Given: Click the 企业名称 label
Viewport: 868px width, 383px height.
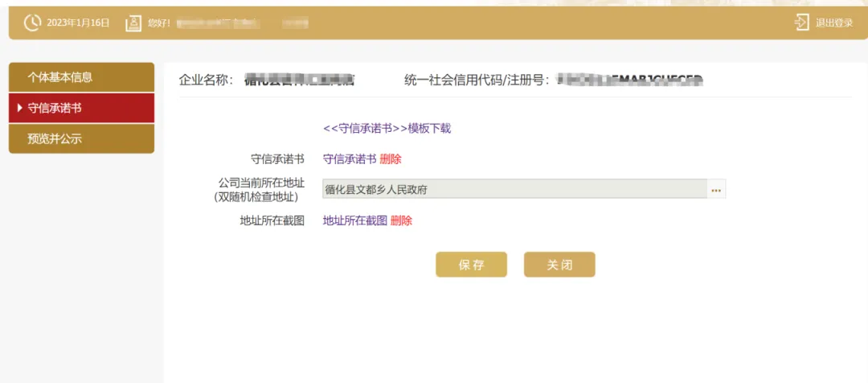Looking at the screenshot, I should (208, 80).
